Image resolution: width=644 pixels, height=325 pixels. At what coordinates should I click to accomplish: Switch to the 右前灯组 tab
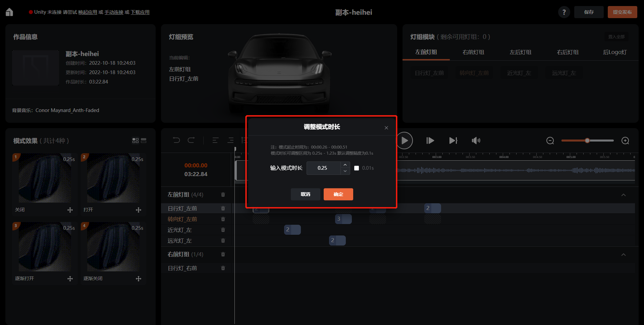click(x=473, y=52)
